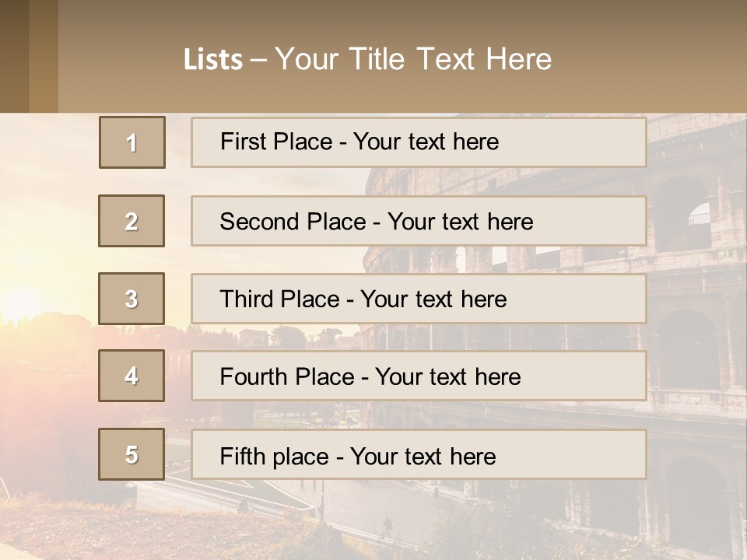Click the words 'Your text here' in first row
The width and height of the screenshot is (747, 560).
[x=426, y=142]
